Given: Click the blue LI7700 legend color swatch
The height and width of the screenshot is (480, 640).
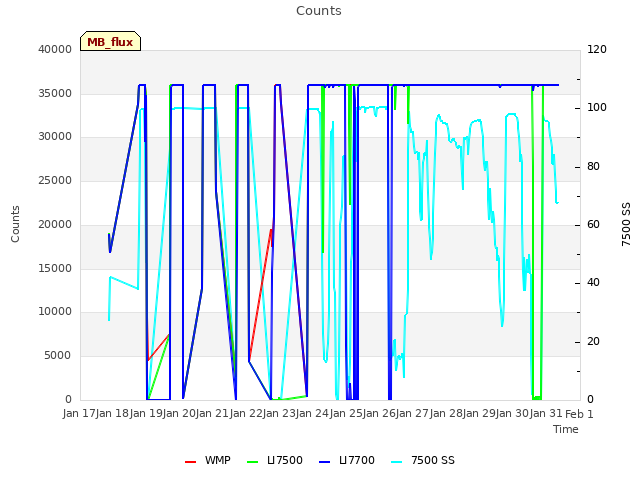Looking at the screenshot, I should [x=324, y=462].
